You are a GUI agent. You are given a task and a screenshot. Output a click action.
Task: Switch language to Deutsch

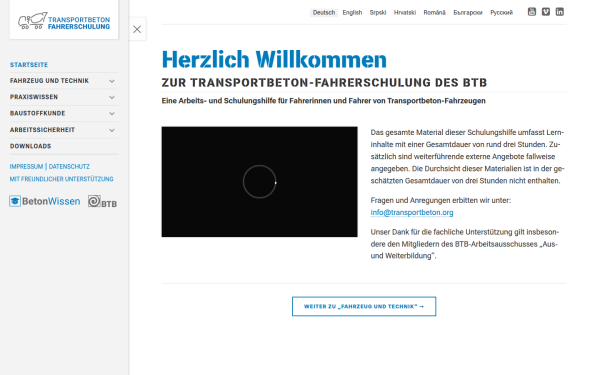pos(324,12)
